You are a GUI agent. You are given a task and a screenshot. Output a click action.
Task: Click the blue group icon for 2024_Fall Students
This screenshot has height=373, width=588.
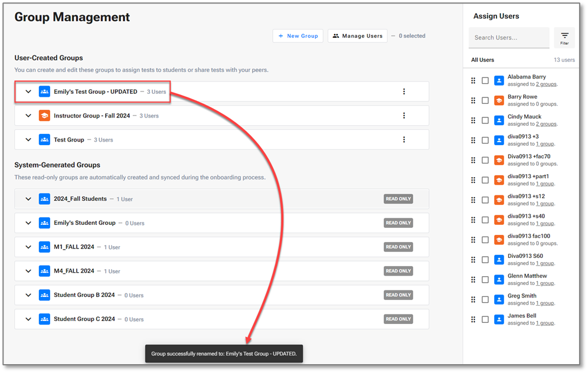click(44, 199)
